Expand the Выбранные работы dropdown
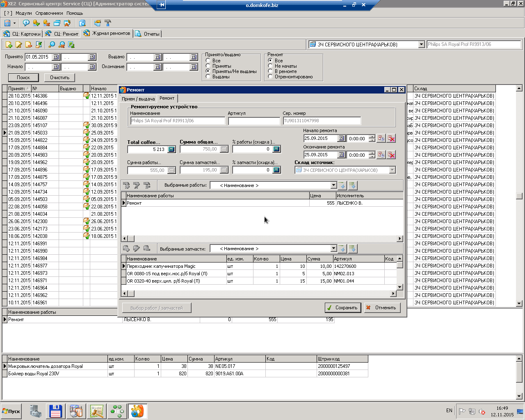Image resolution: width=525 pixels, height=420 pixels. [x=333, y=185]
